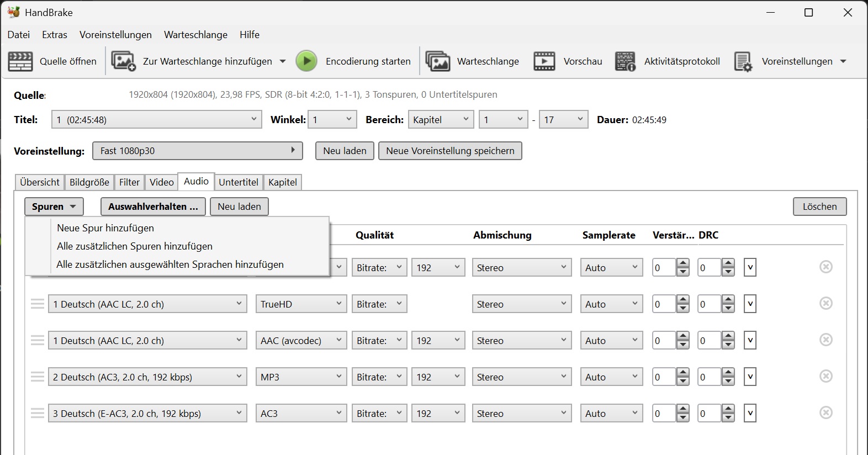Open the end chapter 17 dropdown
This screenshot has width=868, height=455.
[563, 119]
